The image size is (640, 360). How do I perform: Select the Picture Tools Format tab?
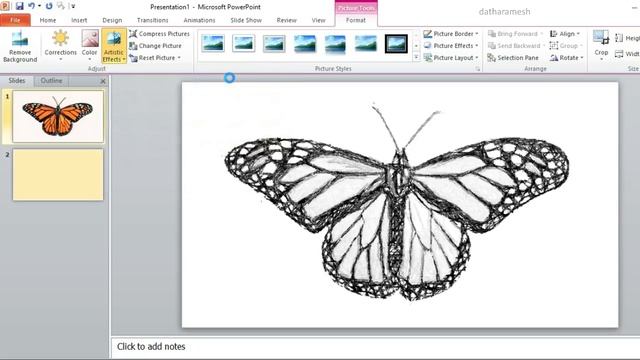click(356, 20)
